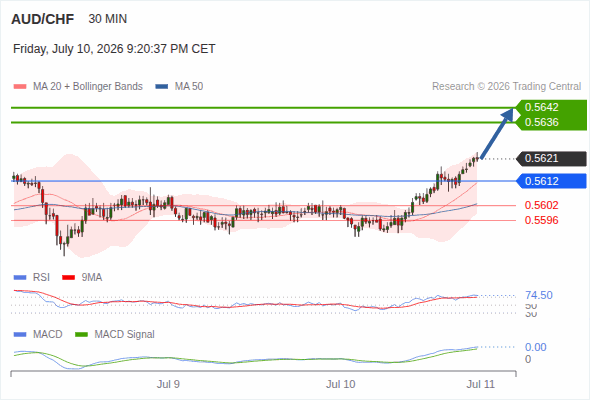Click the red 0.5602 support value
The height and width of the screenshot is (400, 590).
point(541,205)
